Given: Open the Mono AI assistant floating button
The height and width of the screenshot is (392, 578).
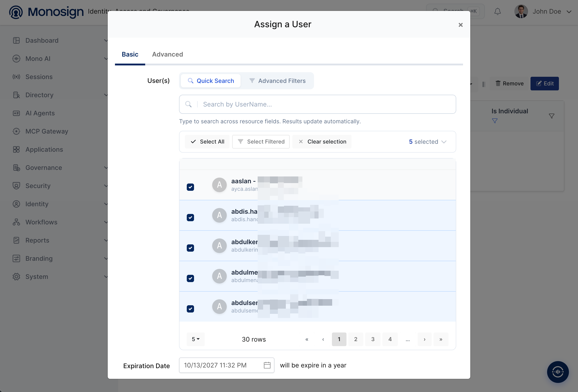Looking at the screenshot, I should pyautogui.click(x=558, y=372).
